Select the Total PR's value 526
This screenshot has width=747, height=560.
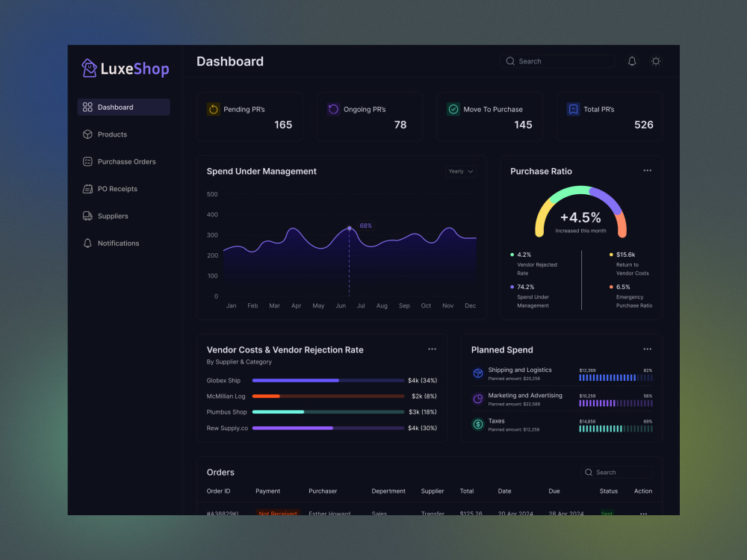(644, 125)
